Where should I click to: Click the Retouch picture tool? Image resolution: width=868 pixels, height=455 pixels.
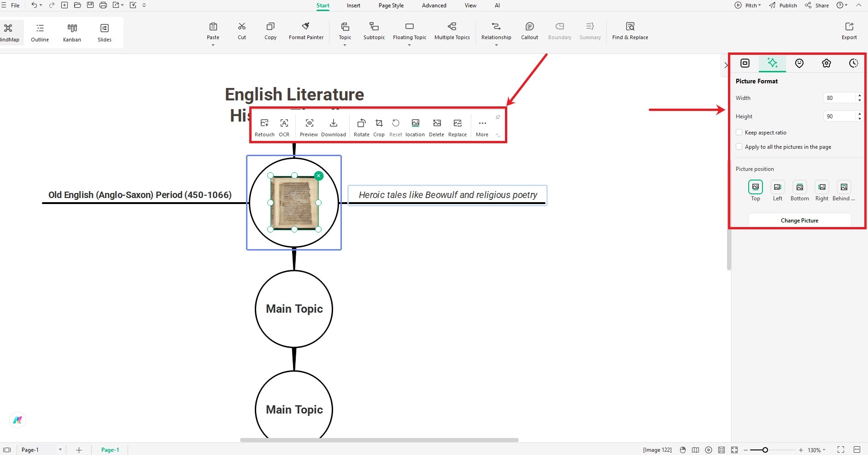(x=264, y=128)
